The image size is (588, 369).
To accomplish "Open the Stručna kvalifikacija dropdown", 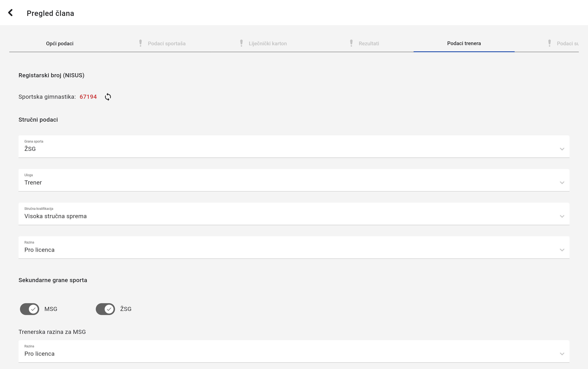I will (x=294, y=214).
